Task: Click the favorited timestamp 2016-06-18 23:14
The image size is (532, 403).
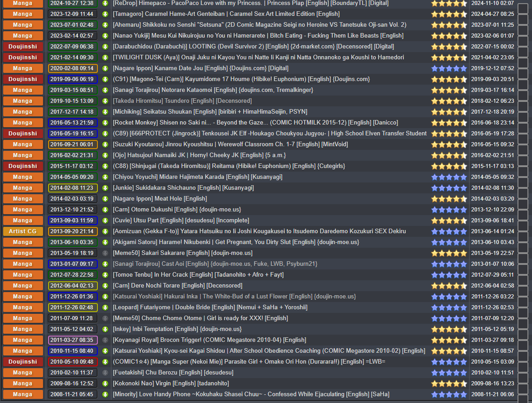Action: click(x=493, y=123)
